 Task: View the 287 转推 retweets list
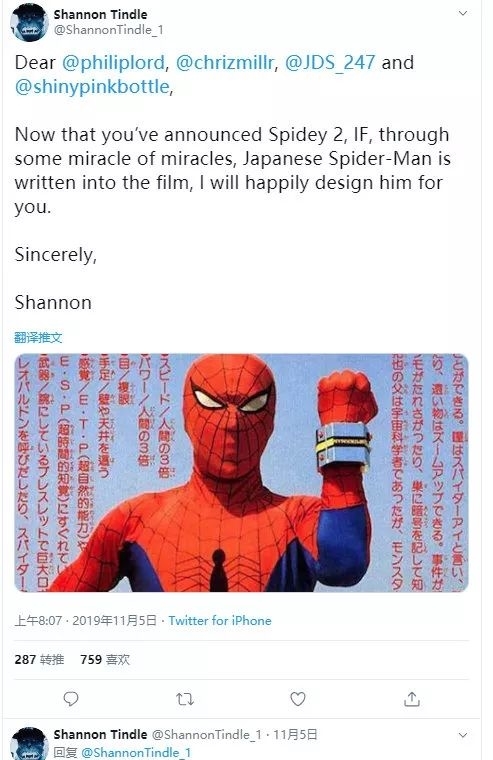point(39,659)
